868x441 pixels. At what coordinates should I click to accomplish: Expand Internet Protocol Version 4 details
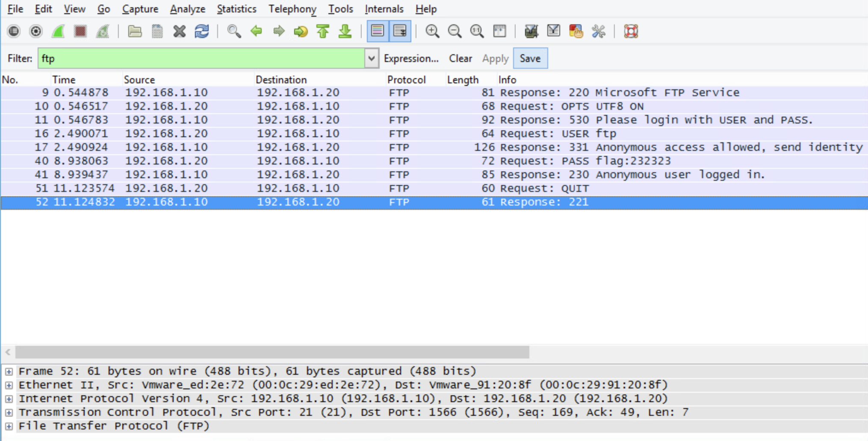coord(9,399)
